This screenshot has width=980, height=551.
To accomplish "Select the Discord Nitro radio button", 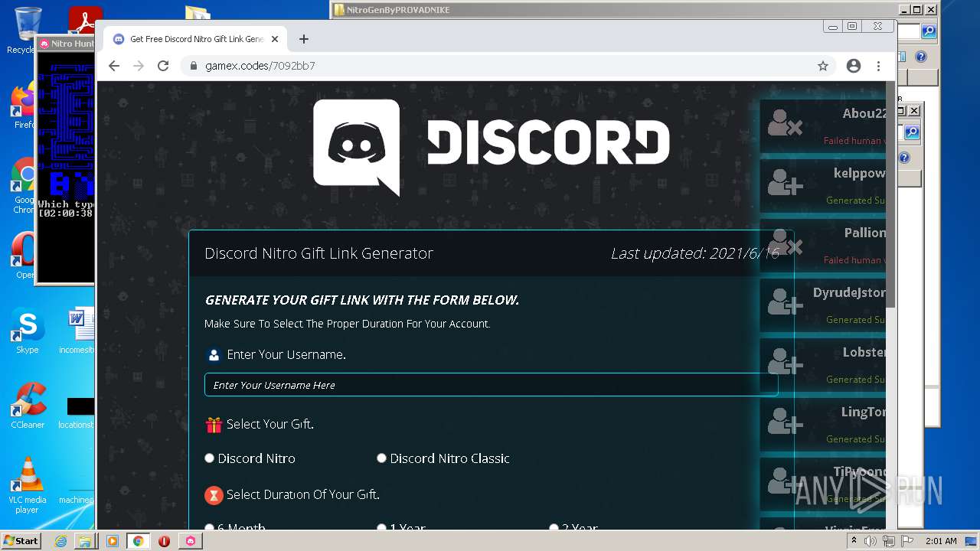I will pos(210,458).
